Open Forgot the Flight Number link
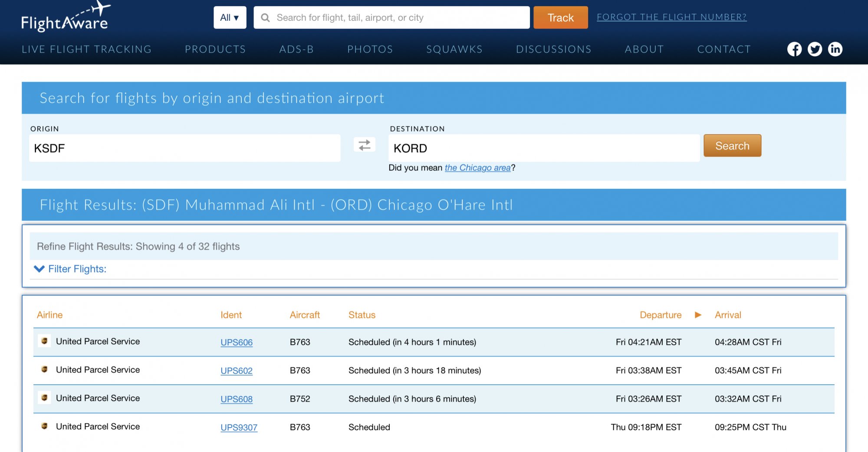The image size is (868, 452). click(671, 17)
